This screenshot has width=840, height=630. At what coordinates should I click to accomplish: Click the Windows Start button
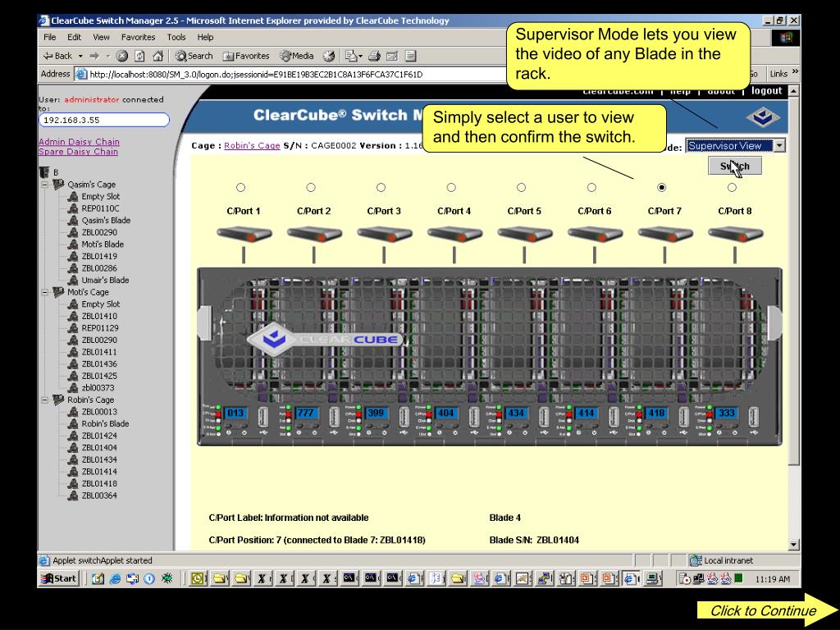click(x=59, y=578)
